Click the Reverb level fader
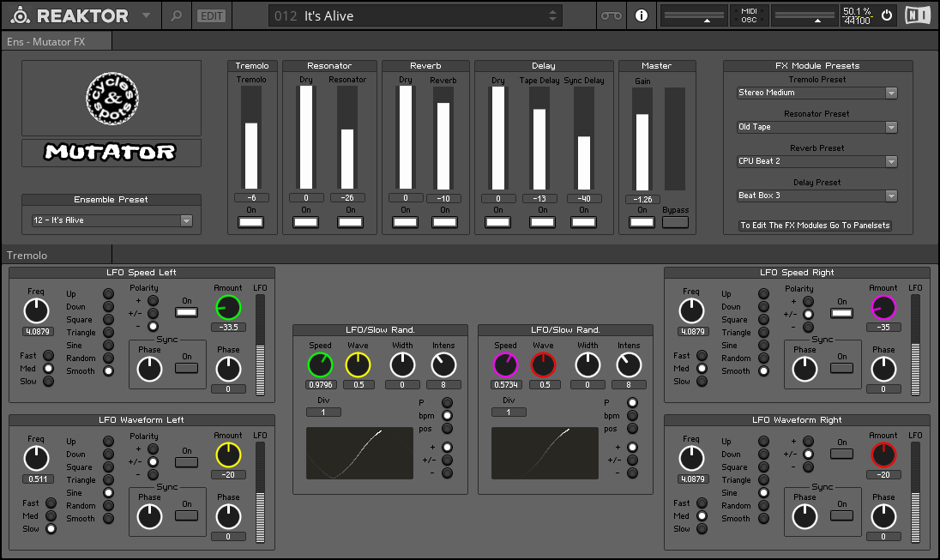 pyautogui.click(x=443, y=139)
